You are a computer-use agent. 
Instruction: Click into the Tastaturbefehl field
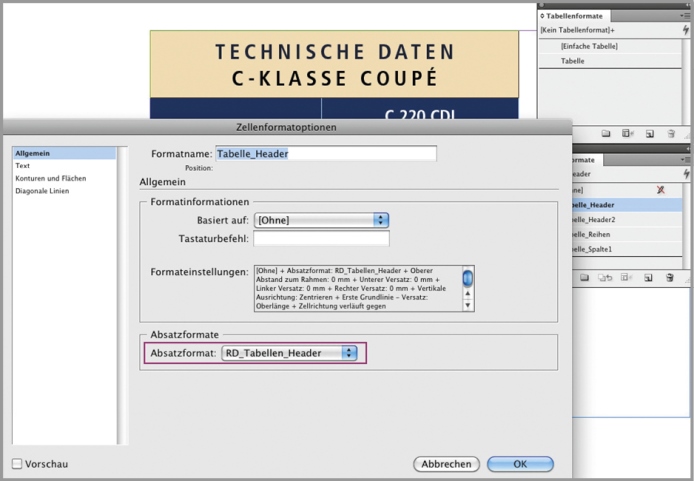point(321,239)
